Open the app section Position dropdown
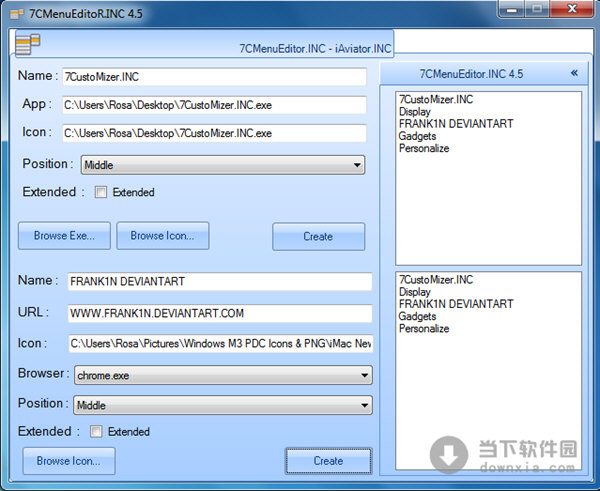Image resolution: width=600 pixels, height=491 pixels. coord(223,165)
